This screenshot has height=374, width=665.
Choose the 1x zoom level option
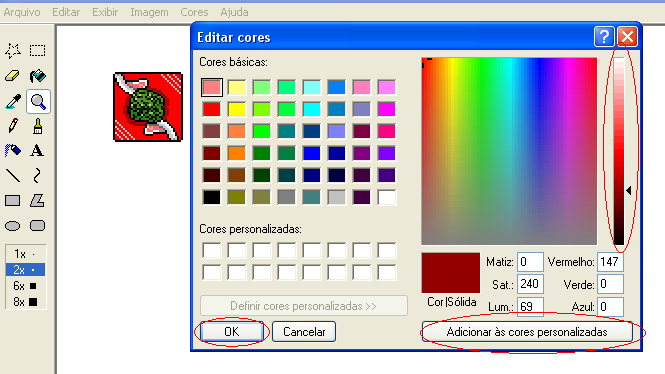click(25, 254)
